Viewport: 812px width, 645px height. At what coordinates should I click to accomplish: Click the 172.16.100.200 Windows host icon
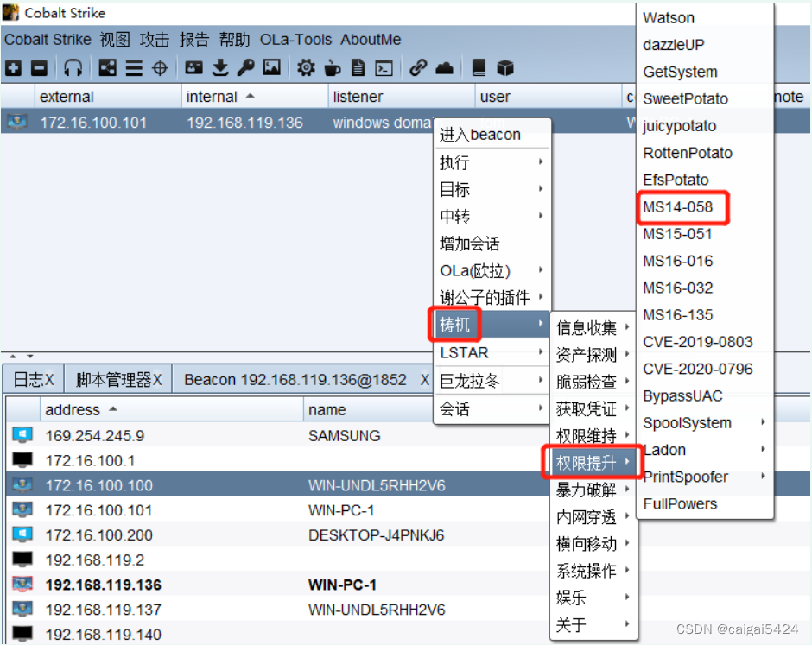coord(22,534)
